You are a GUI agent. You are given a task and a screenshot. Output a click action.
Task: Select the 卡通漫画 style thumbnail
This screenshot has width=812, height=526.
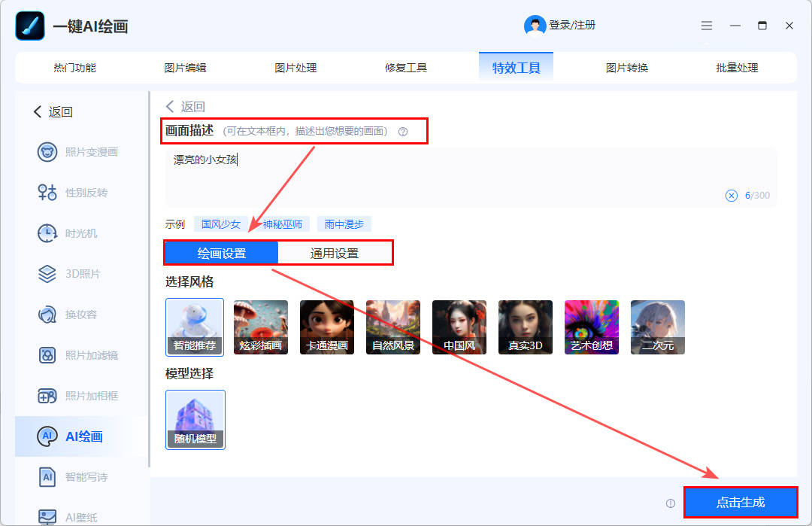(x=327, y=327)
